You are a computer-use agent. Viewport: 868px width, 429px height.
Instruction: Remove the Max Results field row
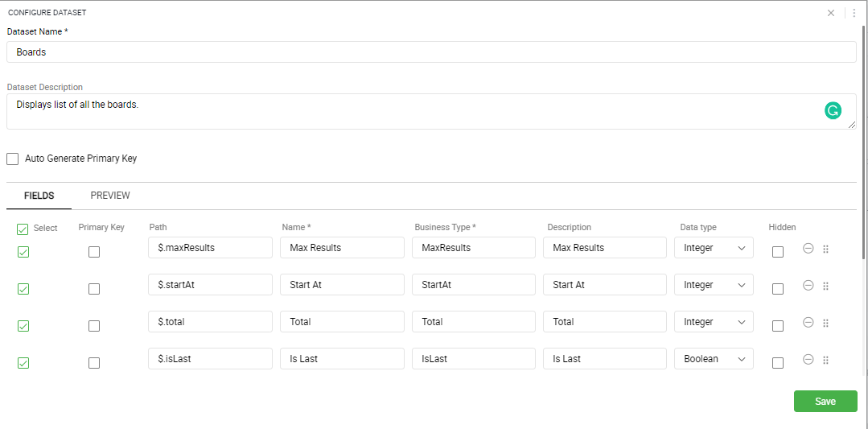tap(808, 249)
